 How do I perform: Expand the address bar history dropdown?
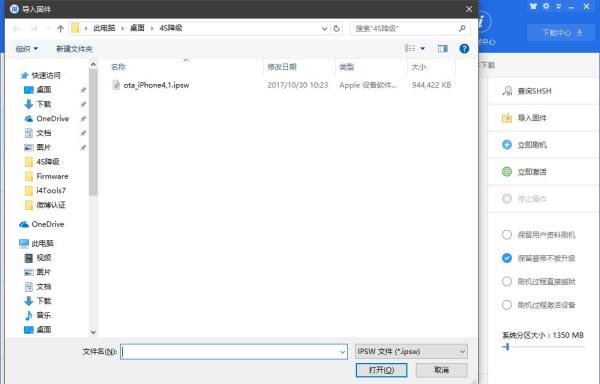[x=324, y=28]
